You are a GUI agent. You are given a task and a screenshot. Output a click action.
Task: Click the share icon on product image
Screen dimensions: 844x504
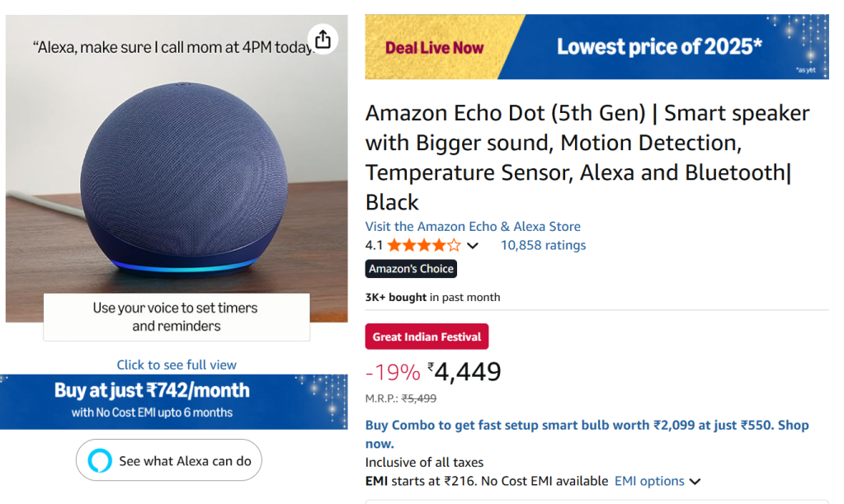tap(323, 39)
